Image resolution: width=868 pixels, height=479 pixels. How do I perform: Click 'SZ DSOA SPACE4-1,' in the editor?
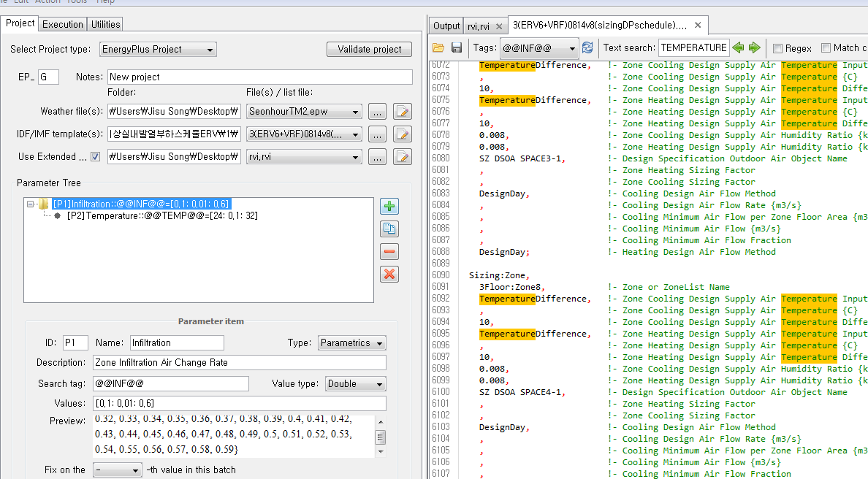point(522,392)
